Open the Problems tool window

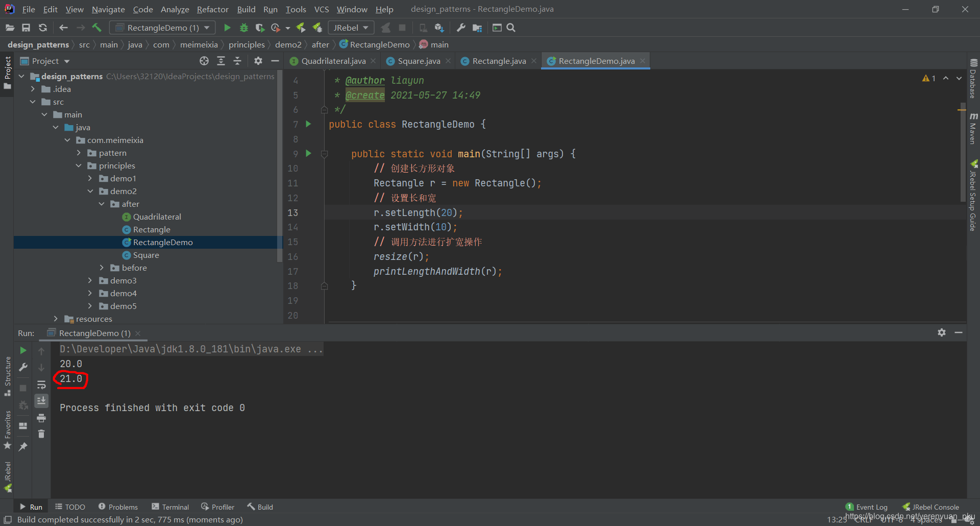click(118, 507)
